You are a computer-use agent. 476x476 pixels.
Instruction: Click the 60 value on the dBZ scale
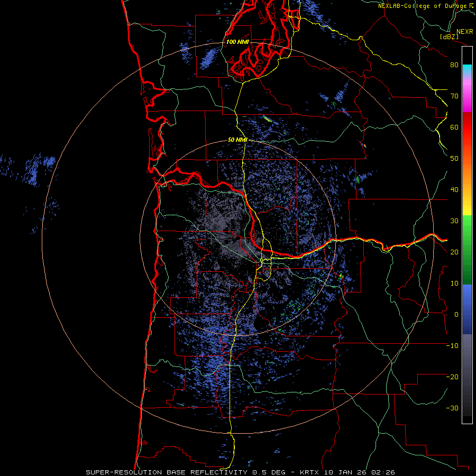pyautogui.click(x=454, y=127)
